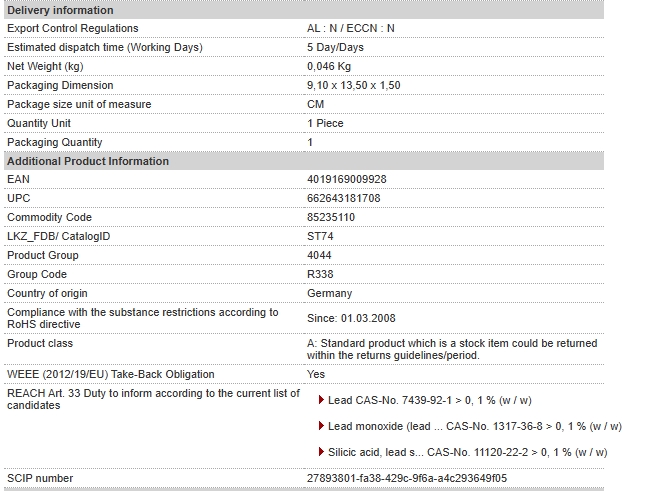Expand the Lead CAS-No. 7439-92-1 arrow
The height and width of the screenshot is (491, 655).
[x=321, y=400]
